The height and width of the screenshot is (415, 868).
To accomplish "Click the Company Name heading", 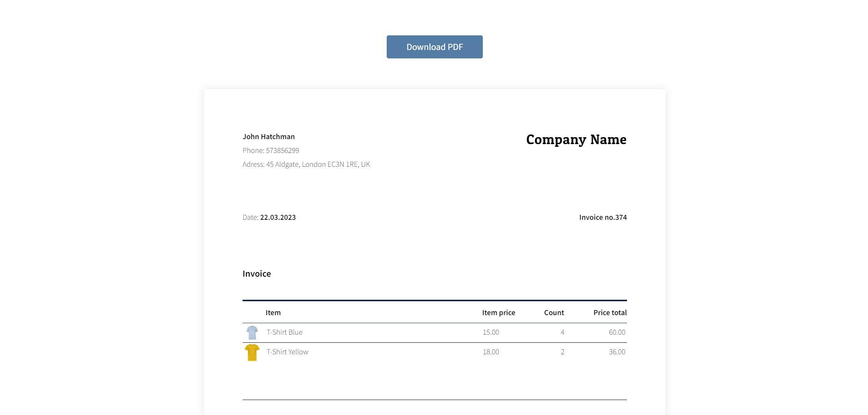I will coord(576,139).
